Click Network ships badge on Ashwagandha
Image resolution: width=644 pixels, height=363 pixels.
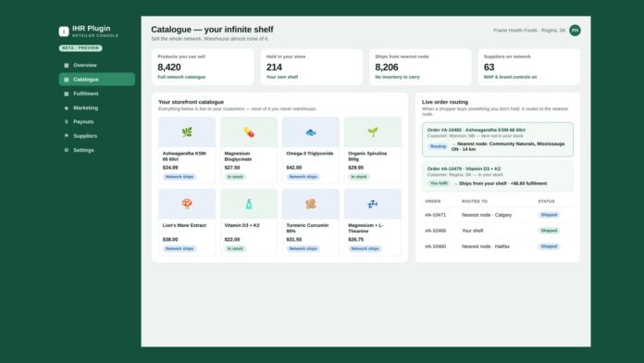(180, 177)
